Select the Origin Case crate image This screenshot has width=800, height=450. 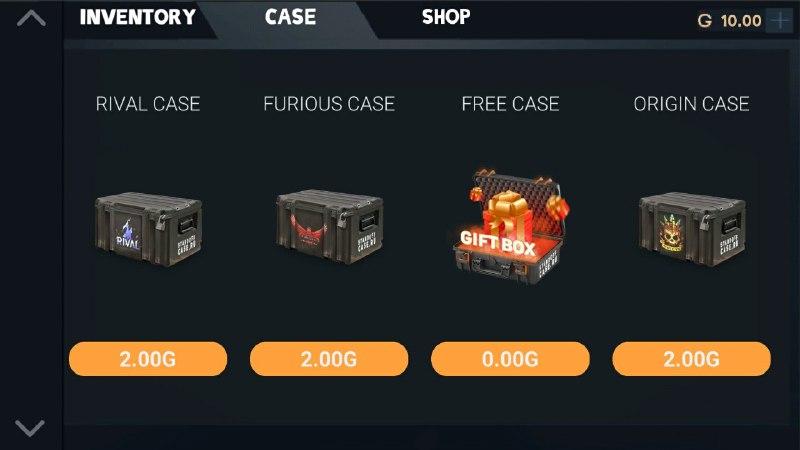point(692,229)
